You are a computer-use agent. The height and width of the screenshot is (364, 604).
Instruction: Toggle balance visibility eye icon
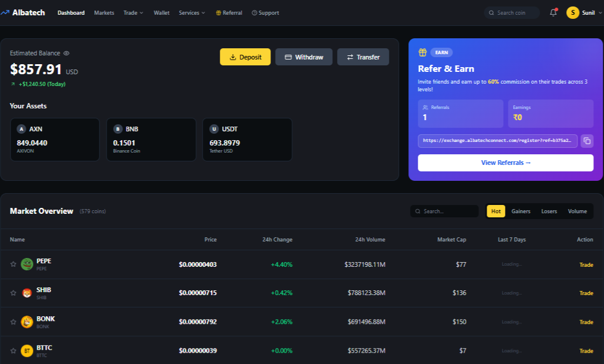coord(66,53)
